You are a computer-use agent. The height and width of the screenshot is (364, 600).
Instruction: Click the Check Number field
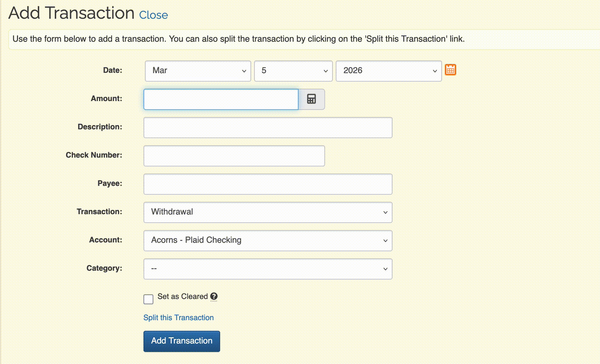point(234,156)
